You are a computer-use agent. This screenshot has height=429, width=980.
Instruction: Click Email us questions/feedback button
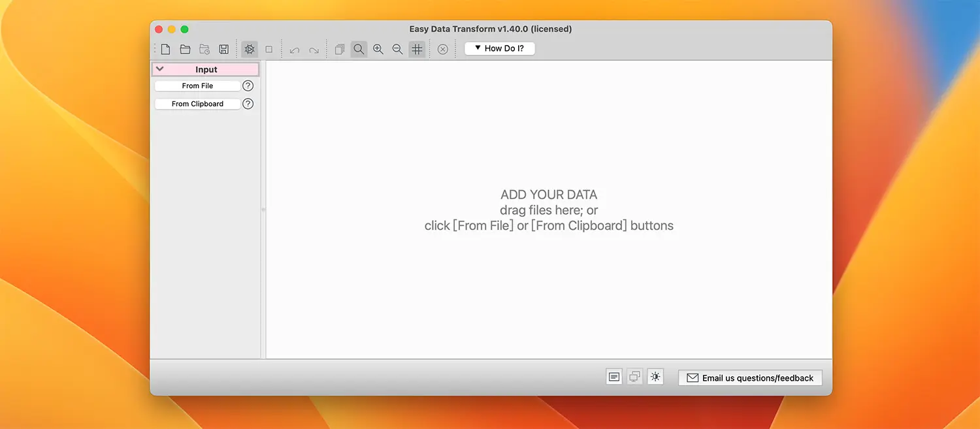[x=750, y=378]
